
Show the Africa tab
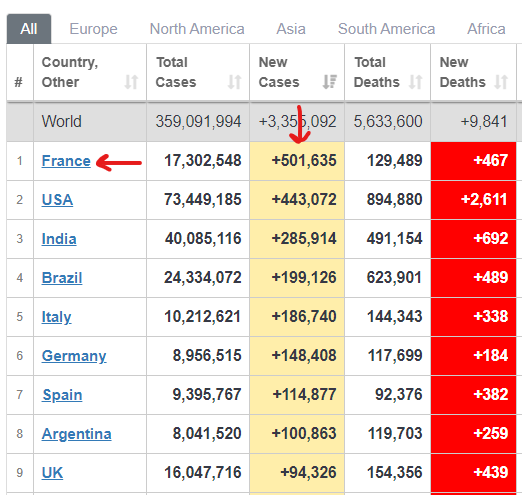tap(486, 29)
